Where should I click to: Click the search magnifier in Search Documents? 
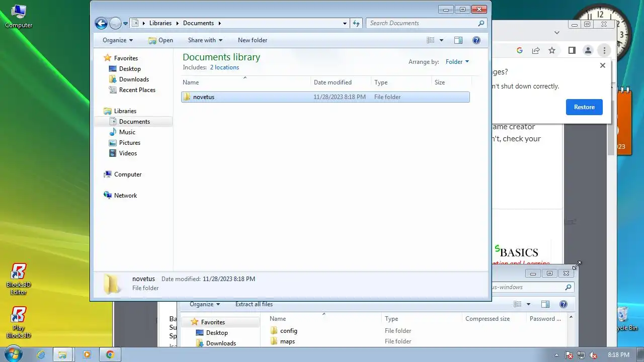[x=481, y=23]
